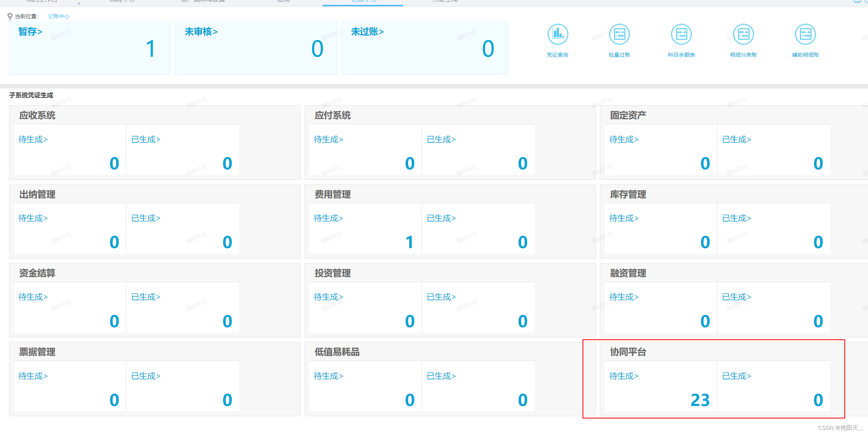The image size is (868, 434).
Task: Open 投资管理 已生成> link
Action: [441, 297]
